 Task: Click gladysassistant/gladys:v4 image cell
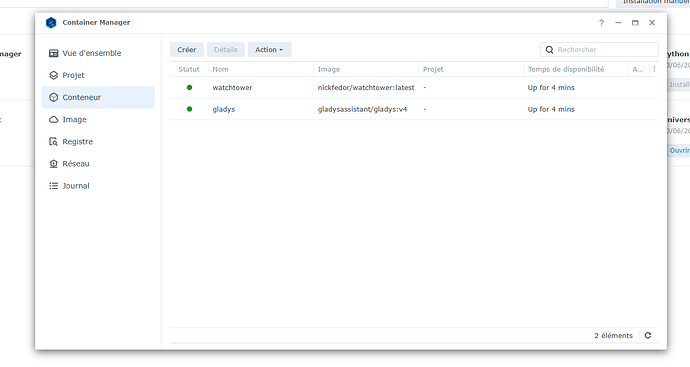[x=363, y=109]
